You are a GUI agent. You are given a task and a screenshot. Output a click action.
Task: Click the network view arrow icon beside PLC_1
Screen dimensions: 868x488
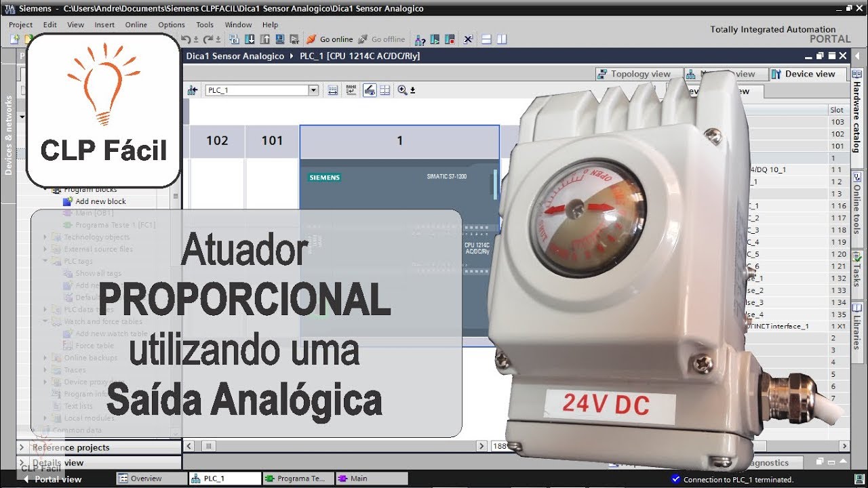click(x=193, y=90)
